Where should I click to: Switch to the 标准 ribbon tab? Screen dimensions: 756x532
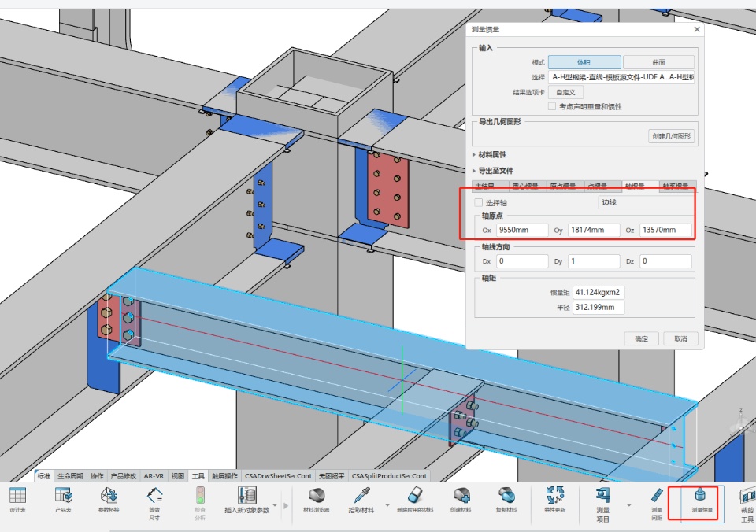click(x=44, y=475)
